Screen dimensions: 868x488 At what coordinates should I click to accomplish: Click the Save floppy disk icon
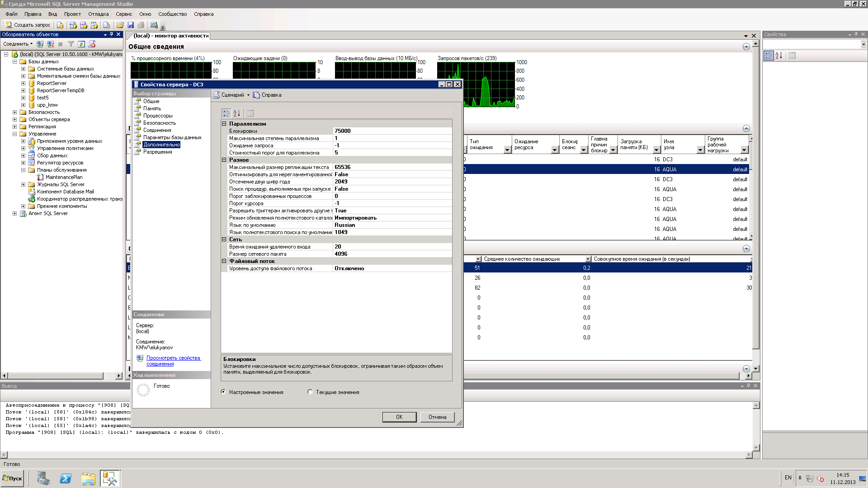click(x=131, y=25)
